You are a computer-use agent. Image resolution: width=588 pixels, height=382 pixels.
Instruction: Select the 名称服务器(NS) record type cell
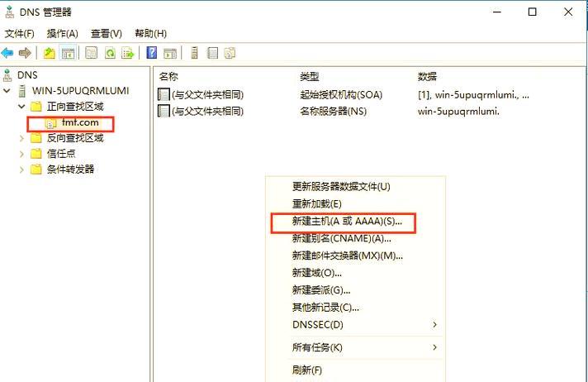(333, 111)
